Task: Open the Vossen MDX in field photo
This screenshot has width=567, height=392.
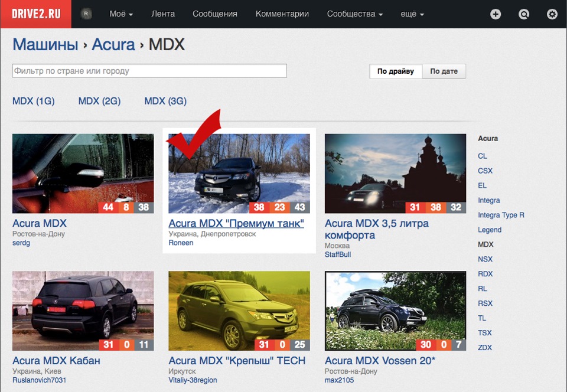Action: tap(395, 311)
